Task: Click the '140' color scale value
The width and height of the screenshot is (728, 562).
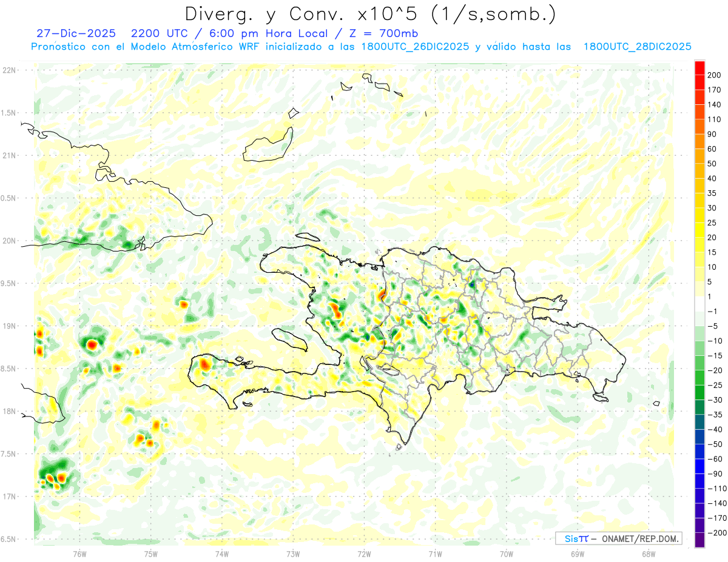Action: (x=714, y=105)
